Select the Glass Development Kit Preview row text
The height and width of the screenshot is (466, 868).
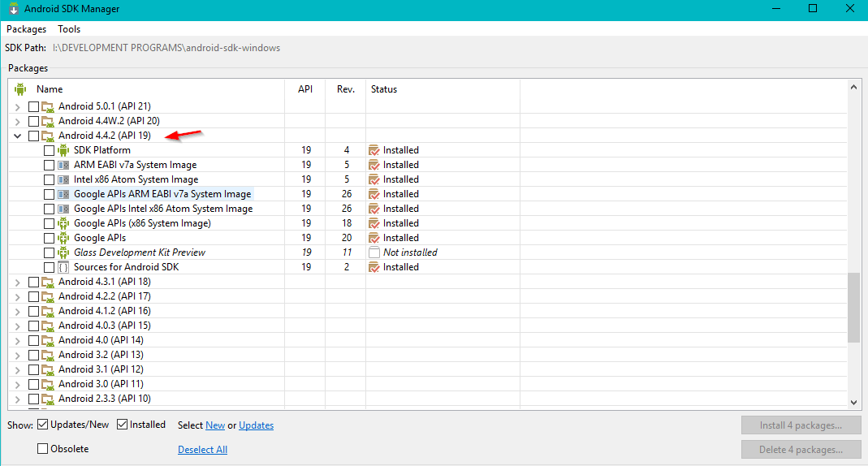click(140, 252)
